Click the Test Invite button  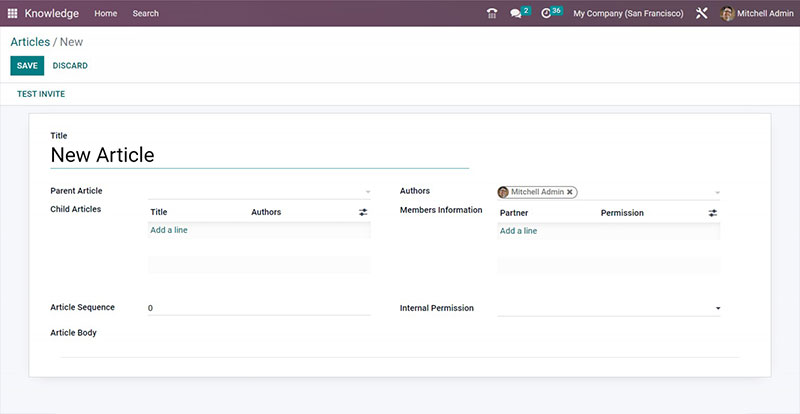point(41,94)
